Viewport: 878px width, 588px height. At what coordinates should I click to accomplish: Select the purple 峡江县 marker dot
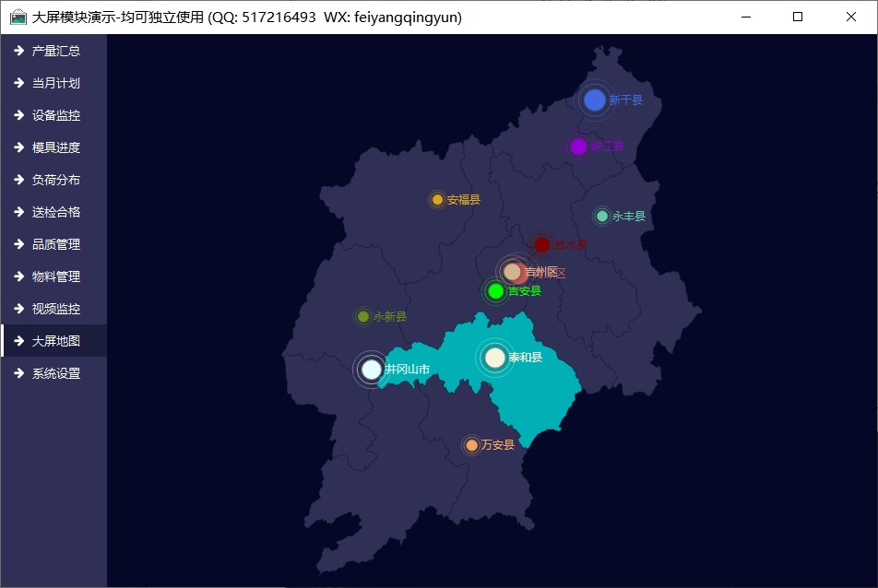click(x=578, y=147)
